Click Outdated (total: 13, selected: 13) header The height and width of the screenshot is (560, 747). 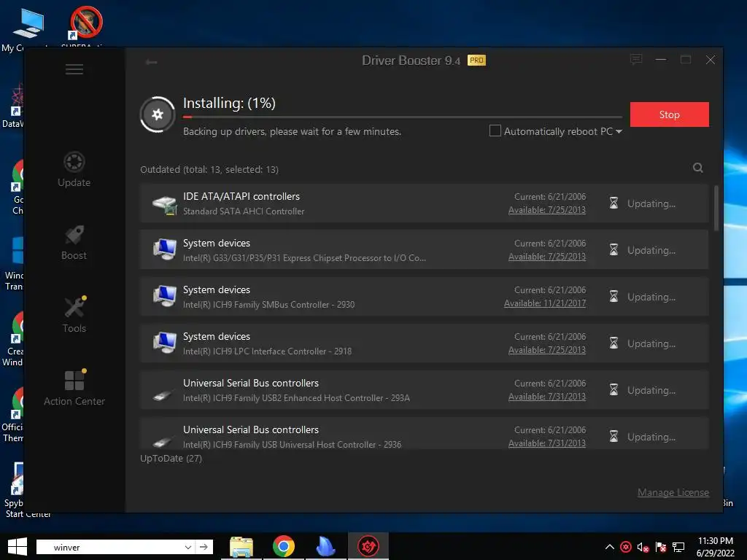pos(209,169)
